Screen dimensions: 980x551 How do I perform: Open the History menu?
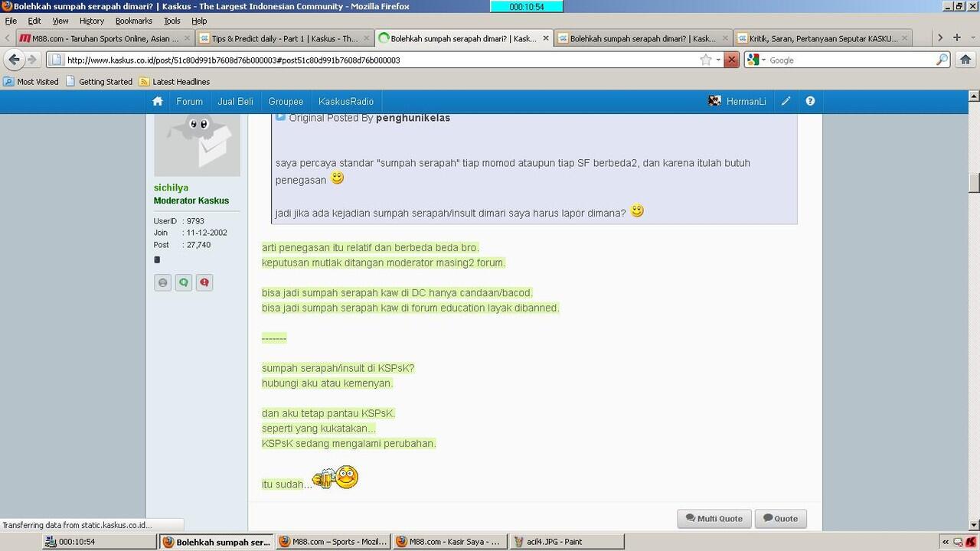pos(91,21)
